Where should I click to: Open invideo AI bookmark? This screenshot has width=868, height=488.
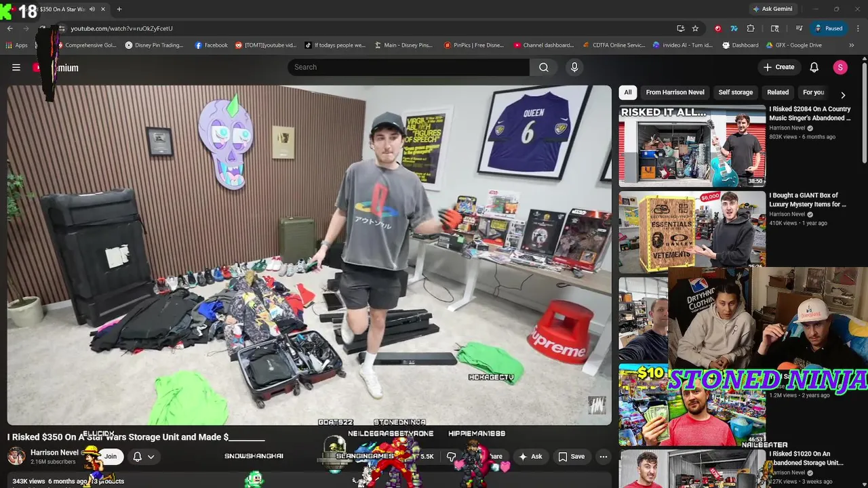682,45
